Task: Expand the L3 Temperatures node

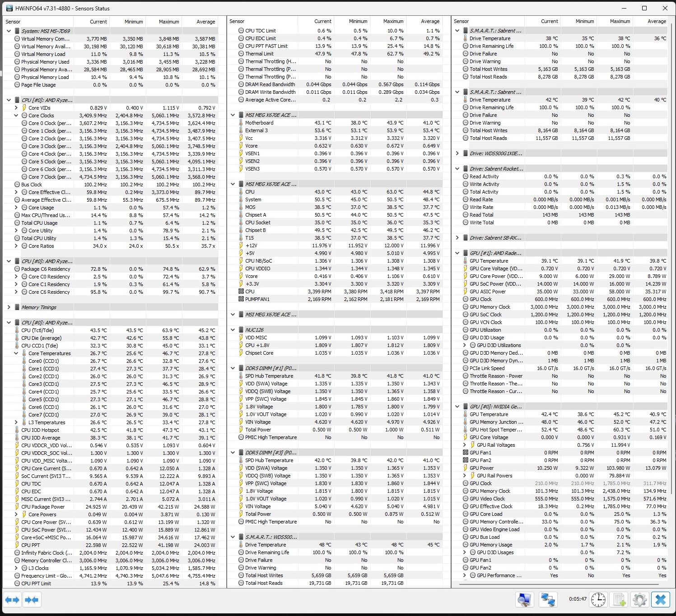Action: 16,422
